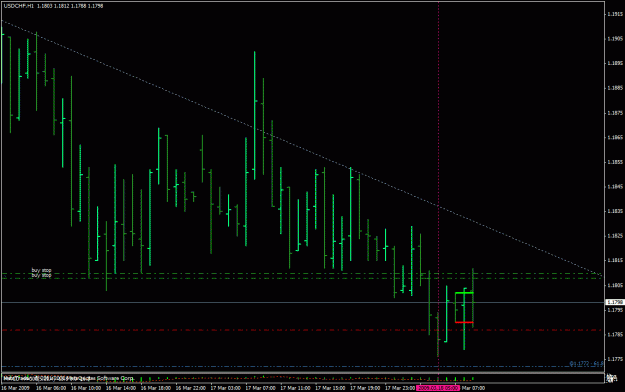Image resolution: width=625 pixels, height=392 pixels.
Task: Click the "16 Mar 14:00" time label
Action: tap(121, 388)
